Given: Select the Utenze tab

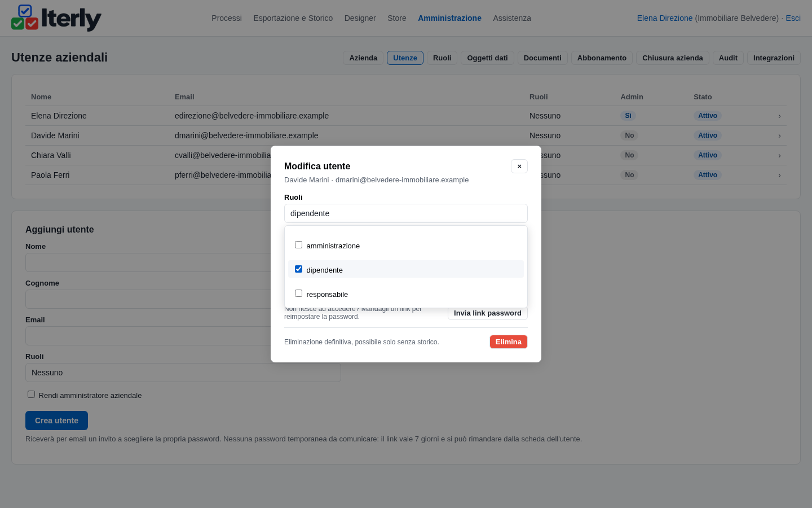Looking at the screenshot, I should (x=405, y=58).
